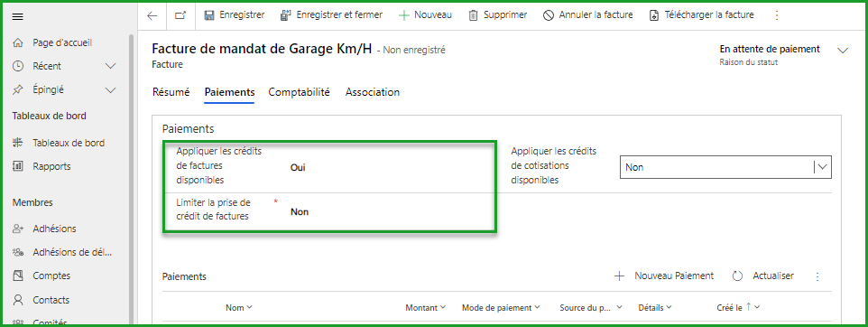The height and width of the screenshot is (327, 868).
Task: Expand the Épinglé section chevron
Action: (x=111, y=89)
